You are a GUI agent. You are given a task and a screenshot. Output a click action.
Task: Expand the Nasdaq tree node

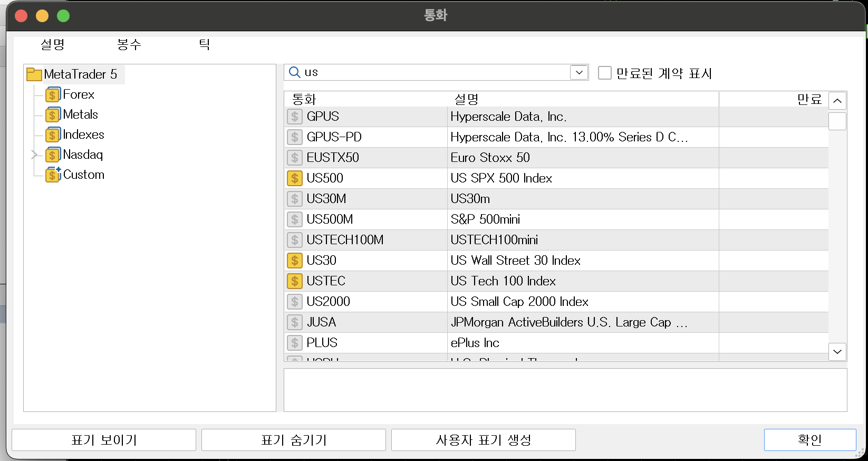[34, 155]
